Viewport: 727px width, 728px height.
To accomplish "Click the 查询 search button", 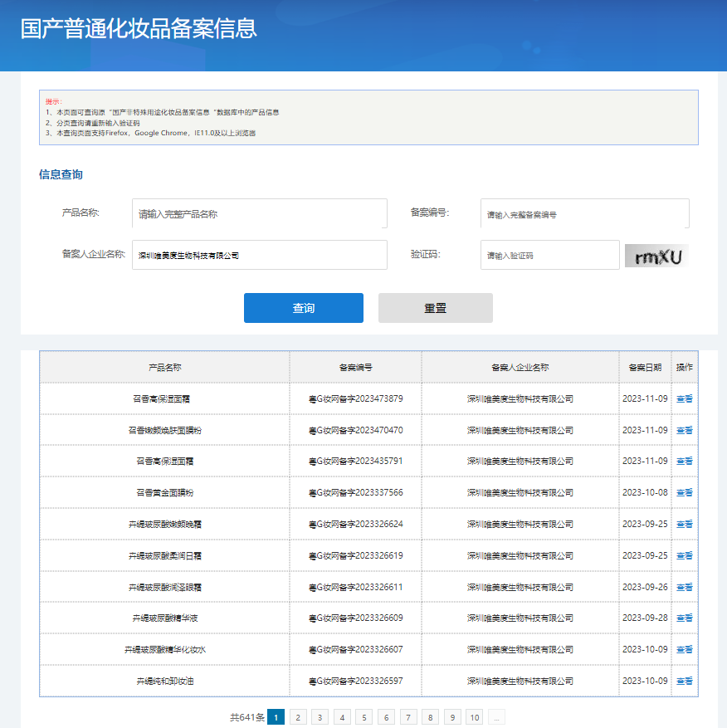I will pyautogui.click(x=303, y=308).
